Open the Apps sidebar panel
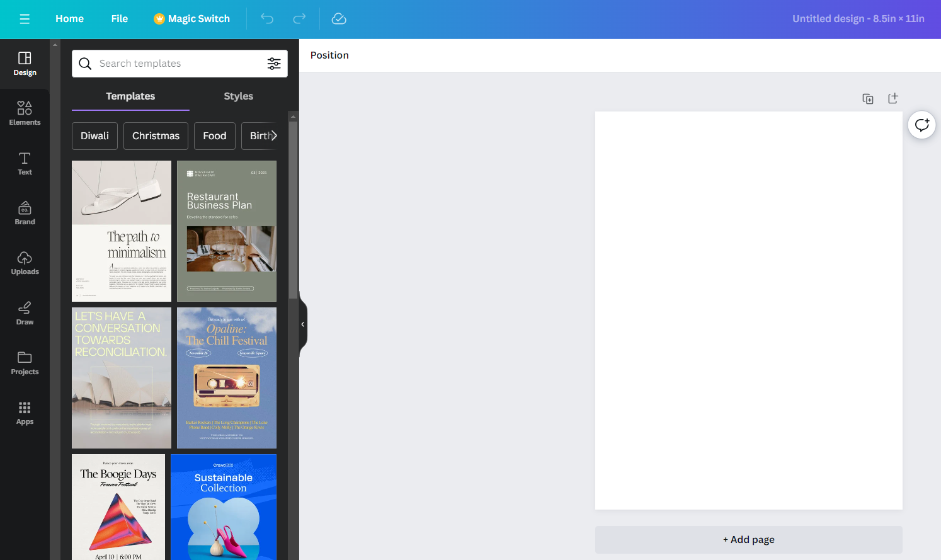 [x=25, y=413]
